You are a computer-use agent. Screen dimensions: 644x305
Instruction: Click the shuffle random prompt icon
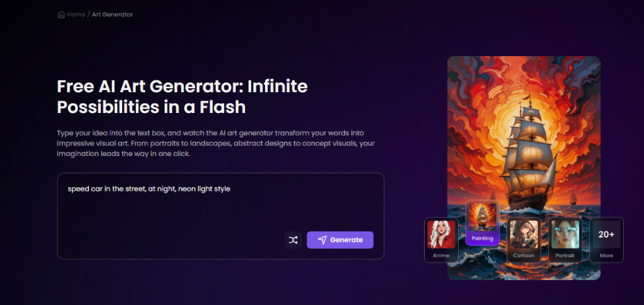click(x=293, y=240)
